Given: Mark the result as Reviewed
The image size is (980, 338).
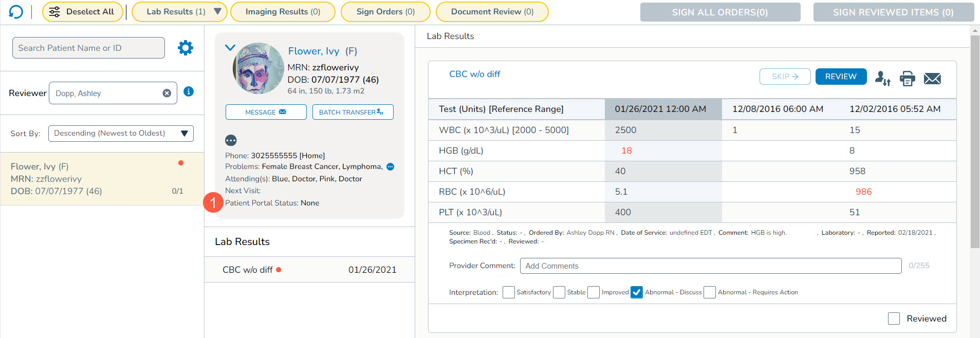Looking at the screenshot, I should (x=894, y=318).
